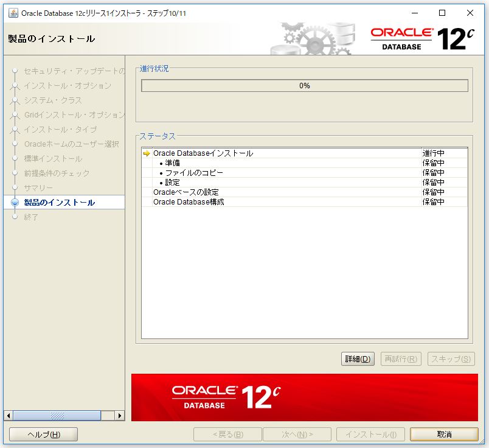
Task: Open help with ヘルプ(H) button
Action: point(43,434)
